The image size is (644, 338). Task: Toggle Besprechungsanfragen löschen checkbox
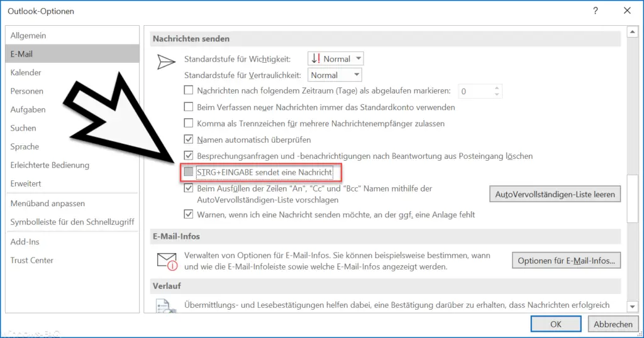pos(189,155)
